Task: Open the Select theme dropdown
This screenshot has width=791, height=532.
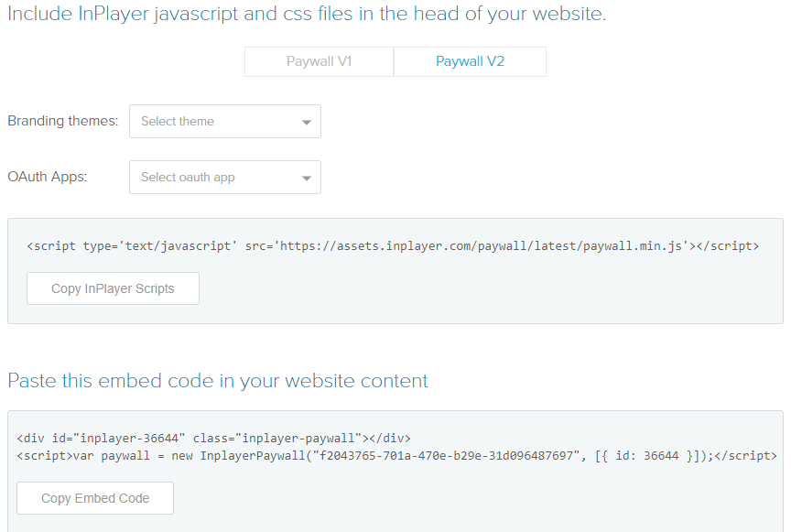Action: click(225, 121)
